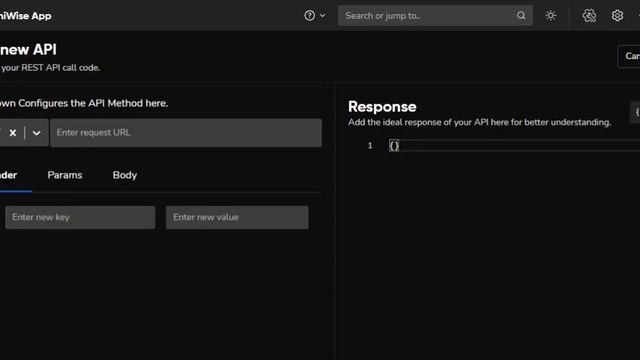Click the Cancel button at top right
The width and height of the screenshot is (640, 360).
[x=629, y=56]
